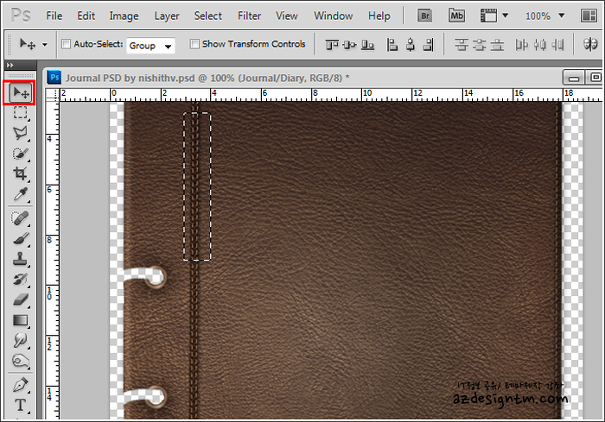The height and width of the screenshot is (422, 605).
Task: Select the Eraser tool
Action: (20, 300)
